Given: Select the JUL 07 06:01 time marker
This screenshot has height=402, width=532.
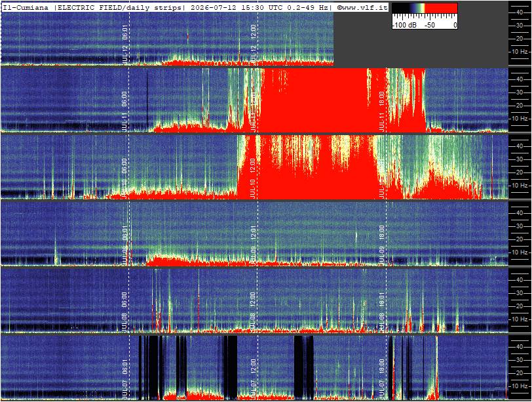Looking at the screenshot, I should (x=125, y=378).
